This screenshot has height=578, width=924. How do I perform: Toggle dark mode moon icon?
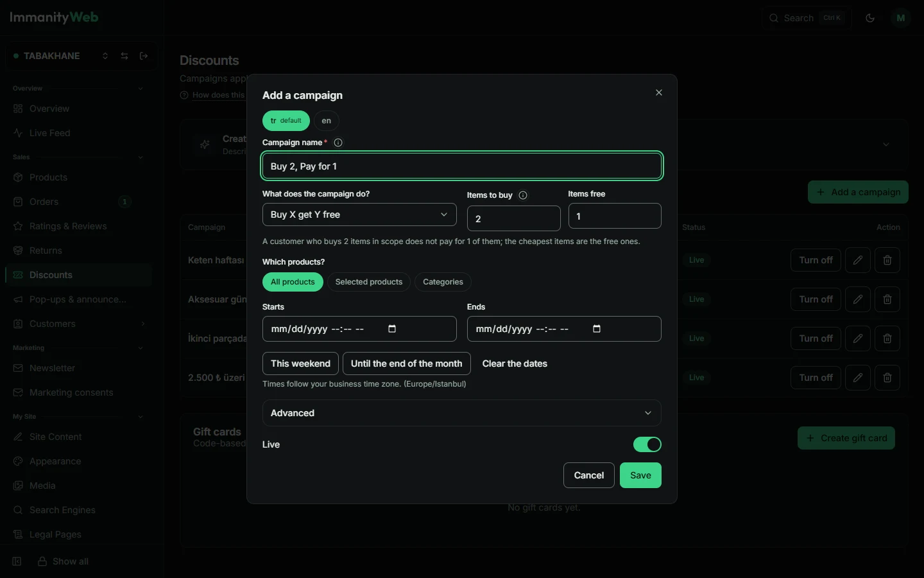click(870, 18)
